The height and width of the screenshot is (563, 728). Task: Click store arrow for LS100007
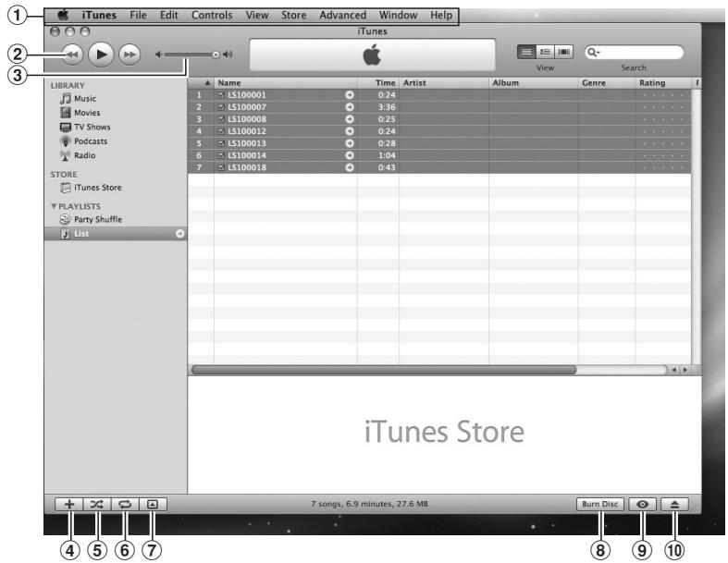pos(349,107)
